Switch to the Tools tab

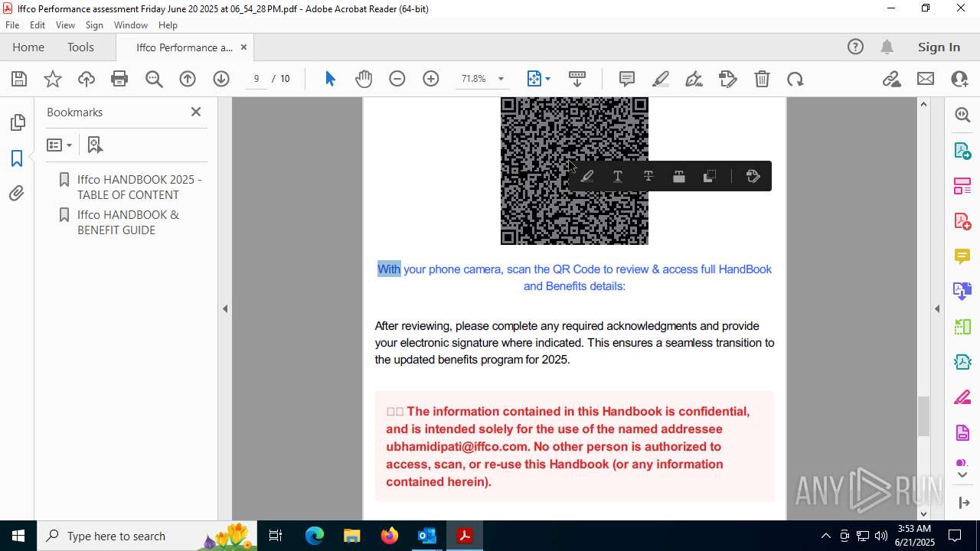click(80, 47)
